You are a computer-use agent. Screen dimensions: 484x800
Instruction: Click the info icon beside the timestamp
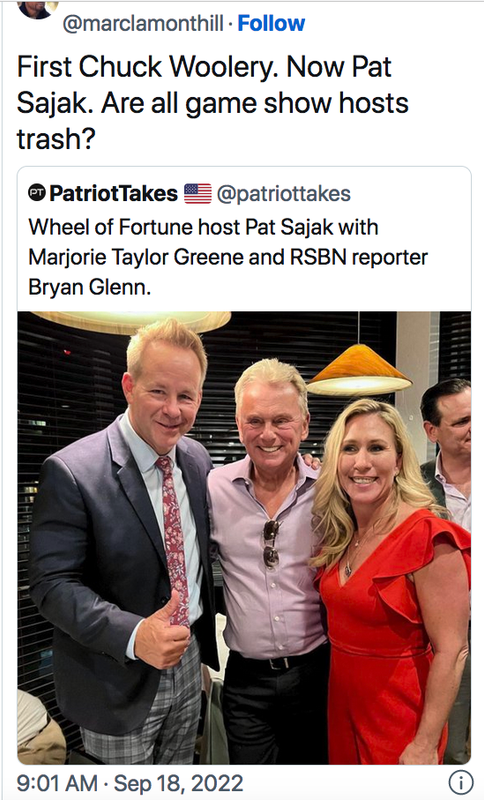click(460, 782)
